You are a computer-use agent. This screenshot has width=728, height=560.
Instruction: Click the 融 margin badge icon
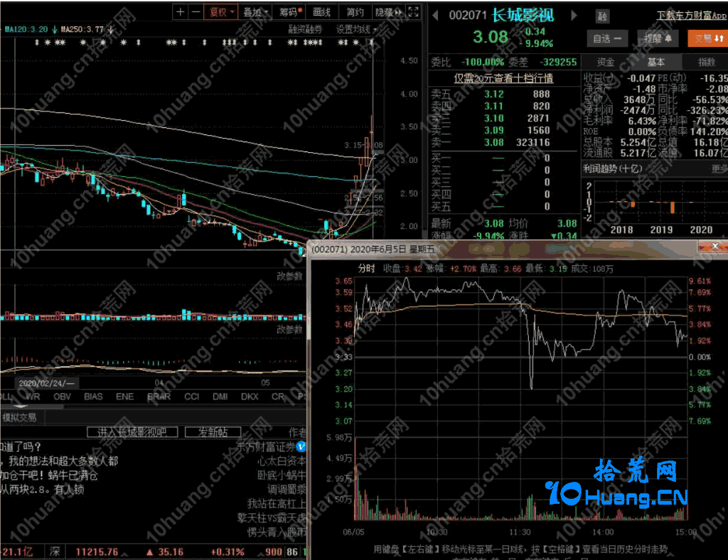[x=602, y=17]
